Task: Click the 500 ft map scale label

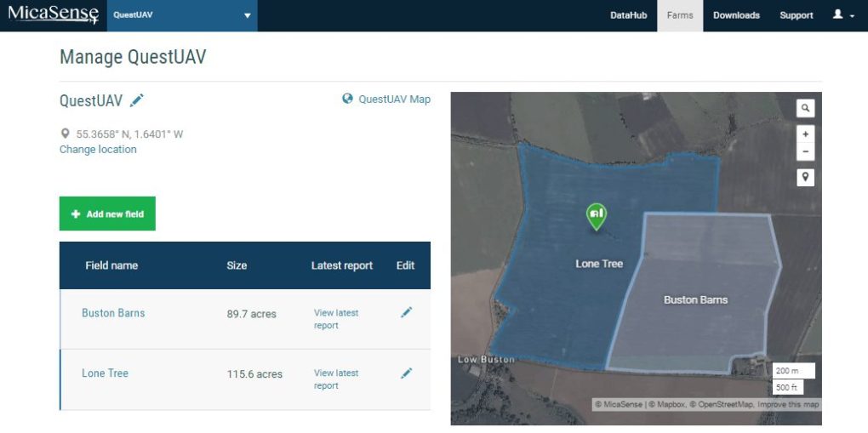Action: click(x=788, y=387)
